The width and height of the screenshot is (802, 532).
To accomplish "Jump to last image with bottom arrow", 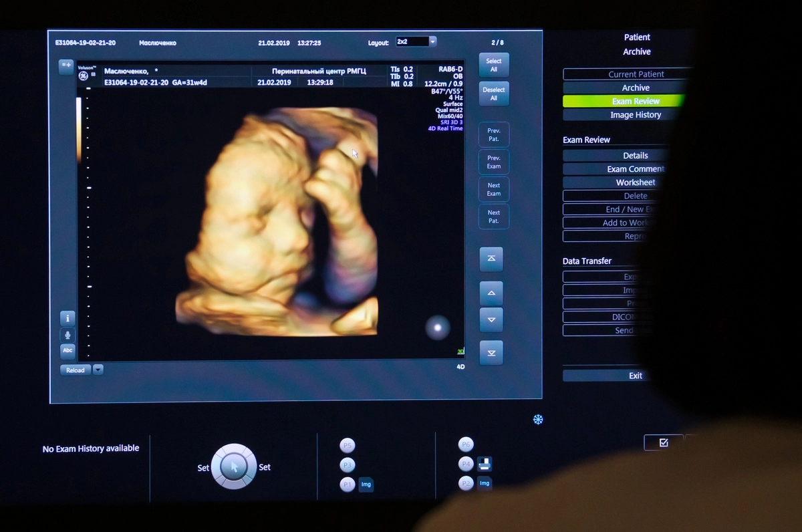I will [491, 352].
